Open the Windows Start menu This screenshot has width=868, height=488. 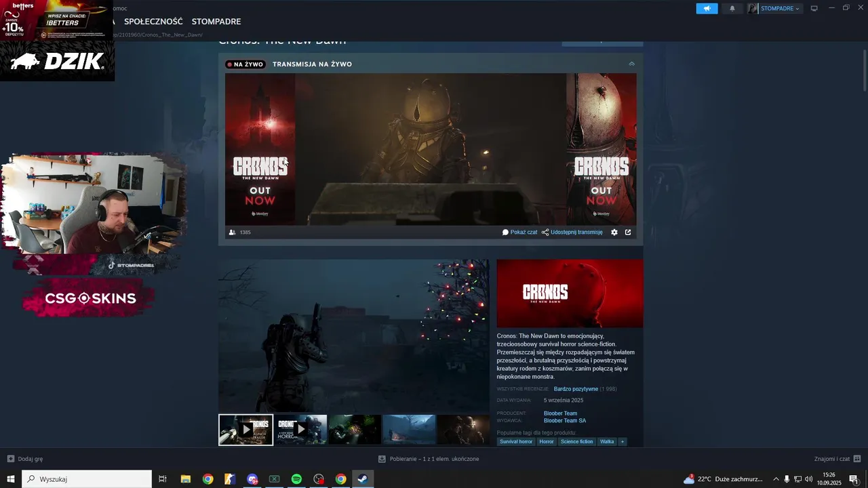pyautogui.click(x=11, y=479)
